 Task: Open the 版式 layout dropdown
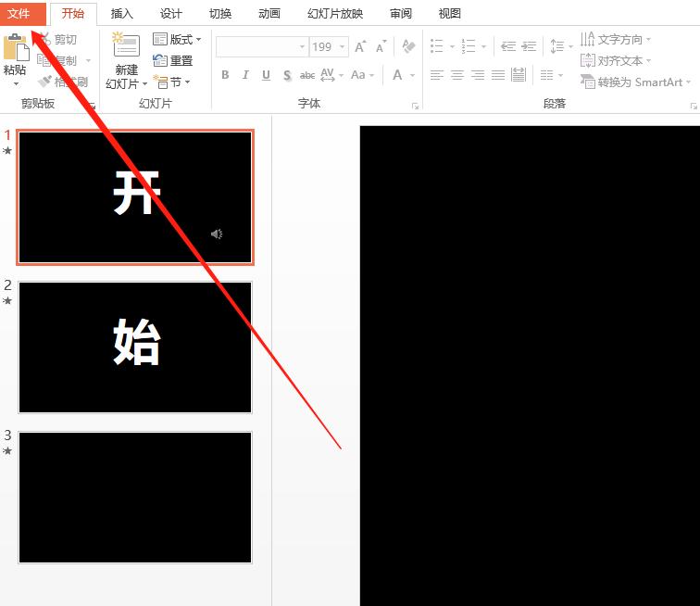coord(177,39)
